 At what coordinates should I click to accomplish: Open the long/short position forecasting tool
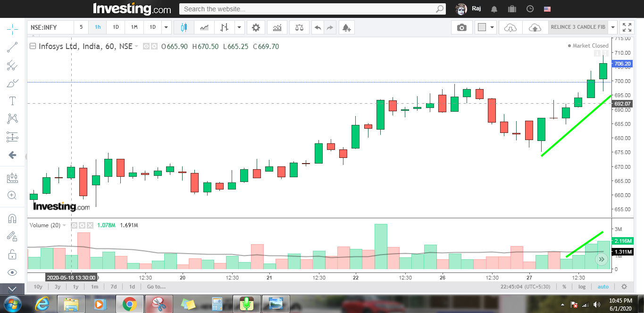pyautogui.click(x=12, y=178)
